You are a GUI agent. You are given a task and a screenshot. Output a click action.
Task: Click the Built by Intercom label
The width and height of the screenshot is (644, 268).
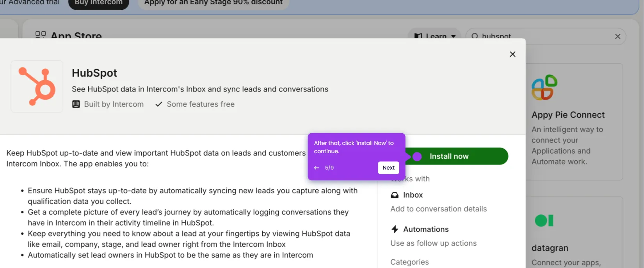coord(114,104)
